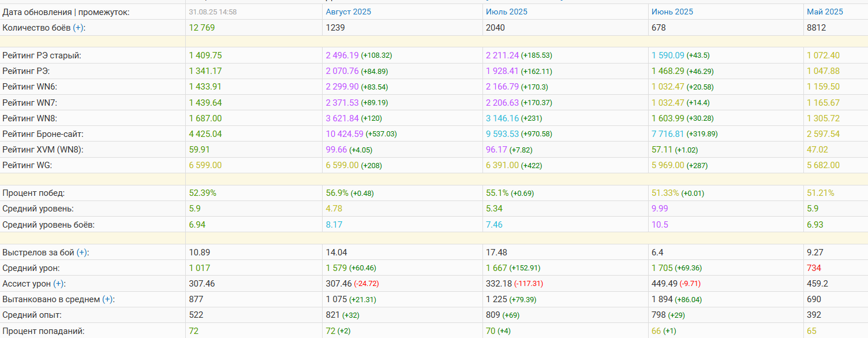This screenshot has height=338, width=868.
Task: Select August WN7 value 2 371.53
Action: click(342, 102)
